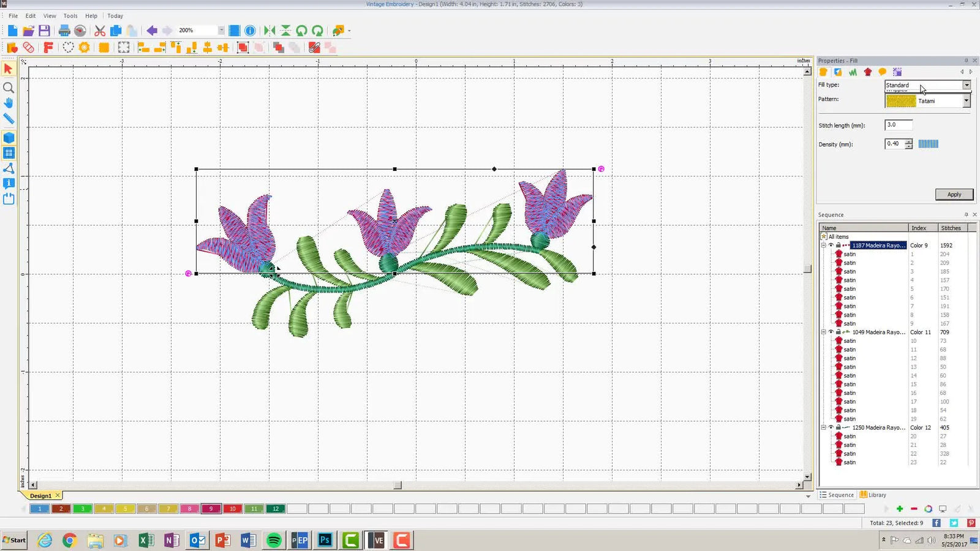Viewport: 980px width, 551px height.
Task: Toggle lock icon of 1187 Madeira Rayon
Action: click(839, 246)
